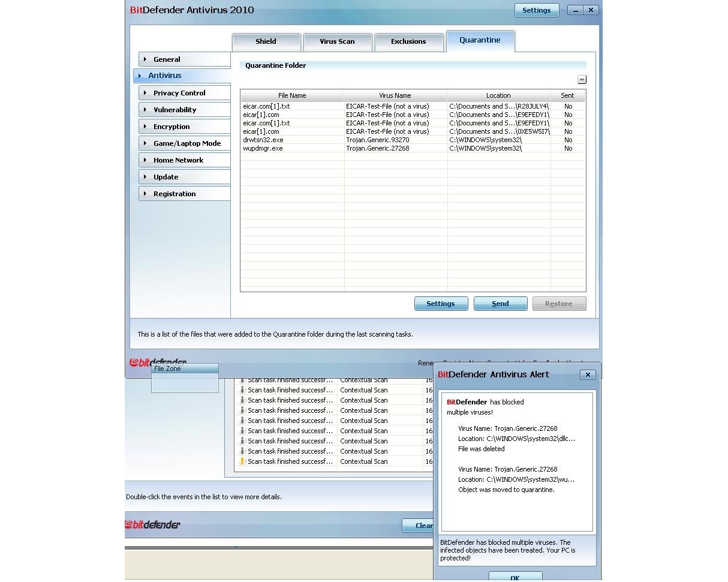Viewport: 728px width, 582px height.
Task: Expand the Antivirus section arrow
Action: coord(140,76)
